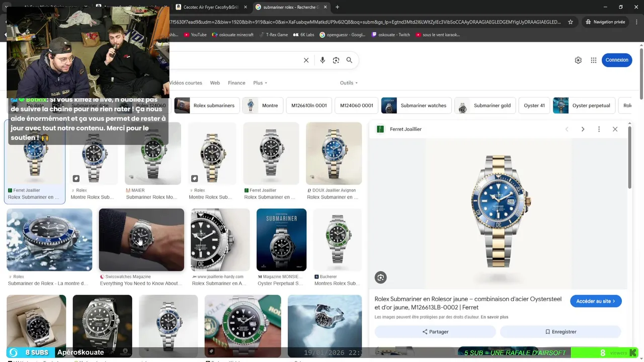Click the magnifying glass search icon
644x362 pixels.
pos(349,60)
